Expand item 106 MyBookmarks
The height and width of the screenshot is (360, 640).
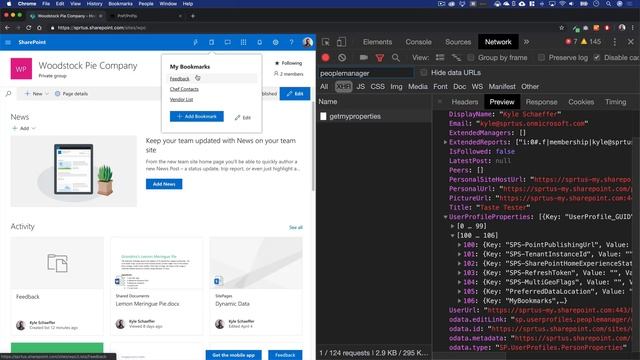(460, 301)
